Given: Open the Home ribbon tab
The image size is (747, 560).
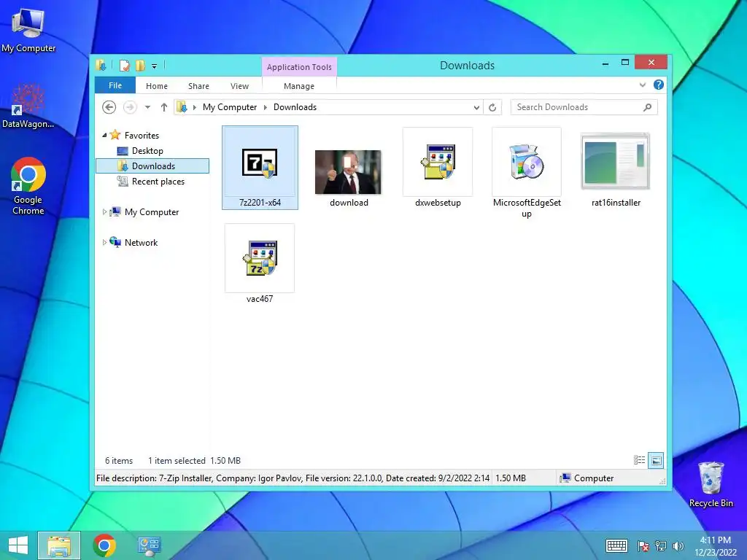Looking at the screenshot, I should (x=157, y=86).
